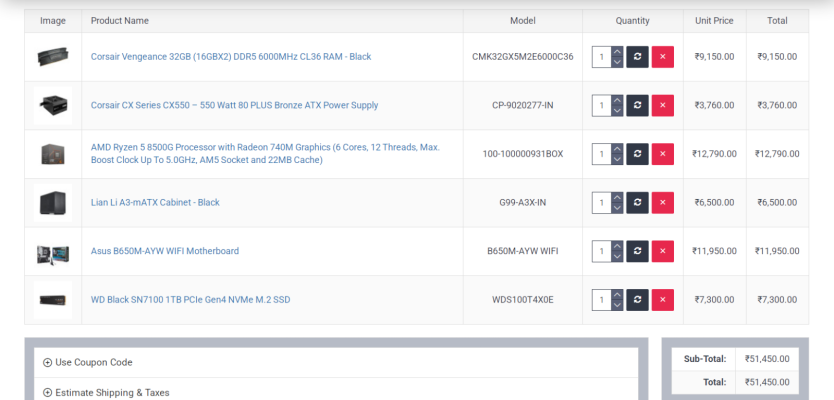Click the Sub-Total amount ₹51,450.00
Viewport: 834px width, 400px height.
(767, 359)
